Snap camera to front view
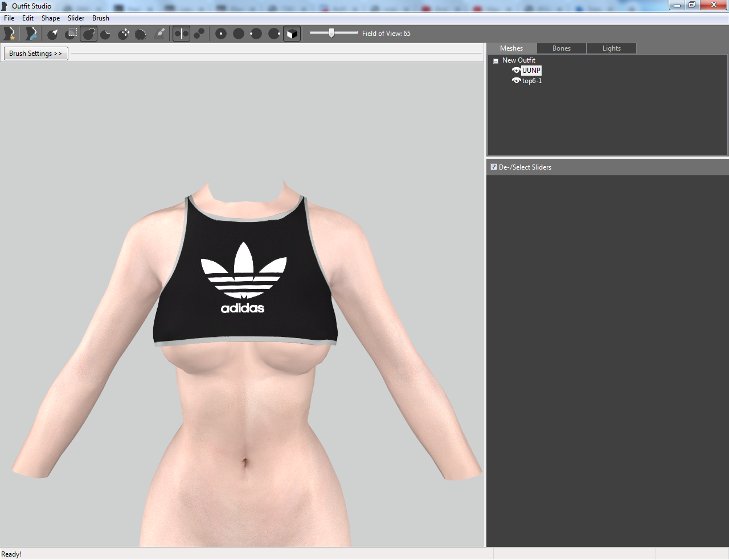 click(221, 34)
